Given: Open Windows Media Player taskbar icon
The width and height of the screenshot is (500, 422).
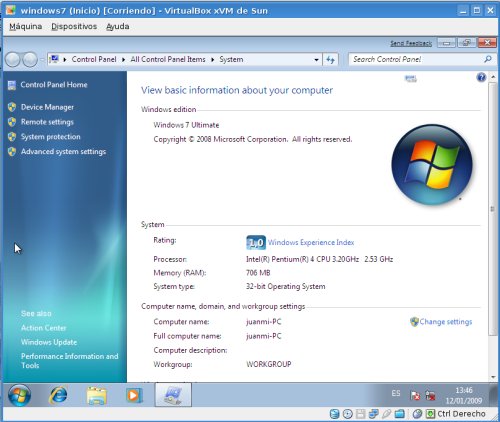Looking at the screenshot, I should click(x=134, y=396).
